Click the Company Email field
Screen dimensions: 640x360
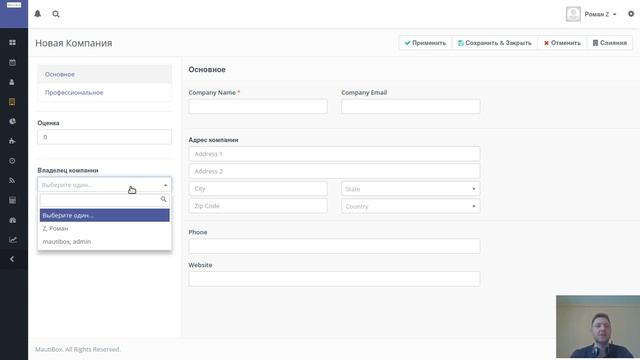[x=411, y=107]
